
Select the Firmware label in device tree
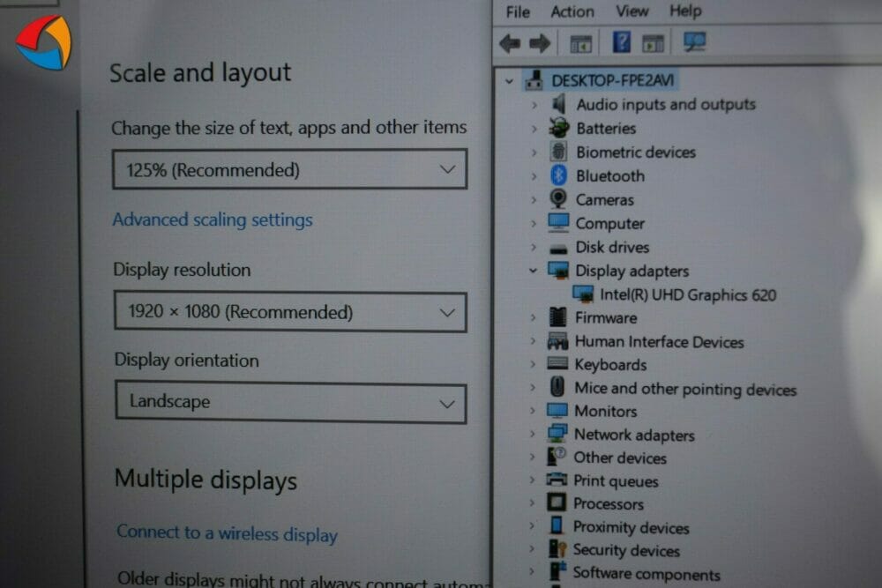pos(606,318)
